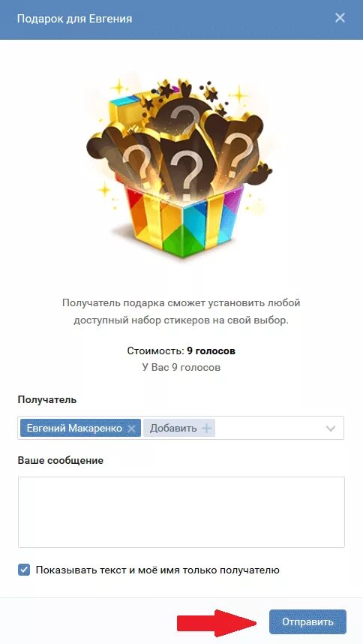This screenshot has width=363, height=644.
Task: Send the gift with Отправить
Action: (307, 621)
